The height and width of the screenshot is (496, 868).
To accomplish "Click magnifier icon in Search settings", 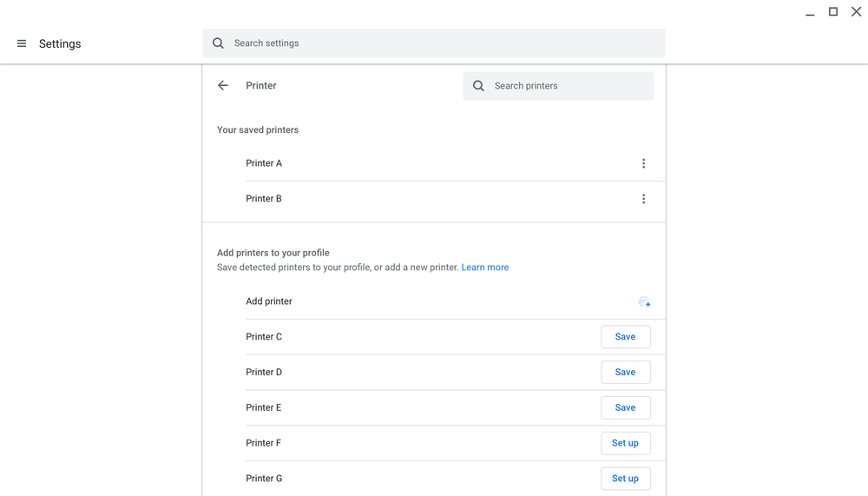I will tap(219, 43).
